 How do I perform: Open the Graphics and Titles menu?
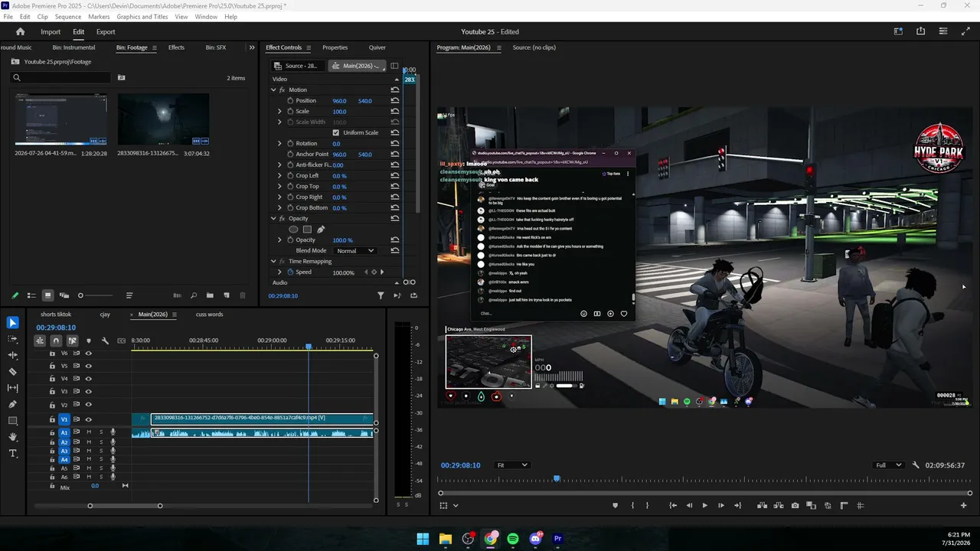click(x=142, y=17)
